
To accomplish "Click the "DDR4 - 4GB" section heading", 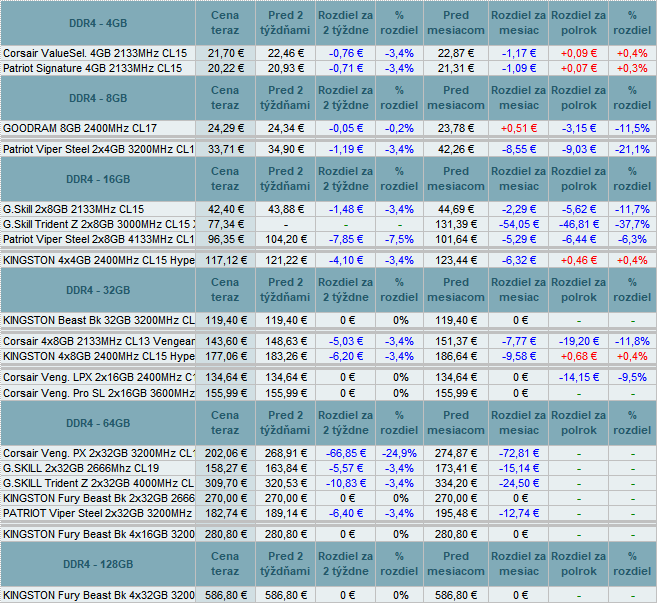I will [98, 23].
